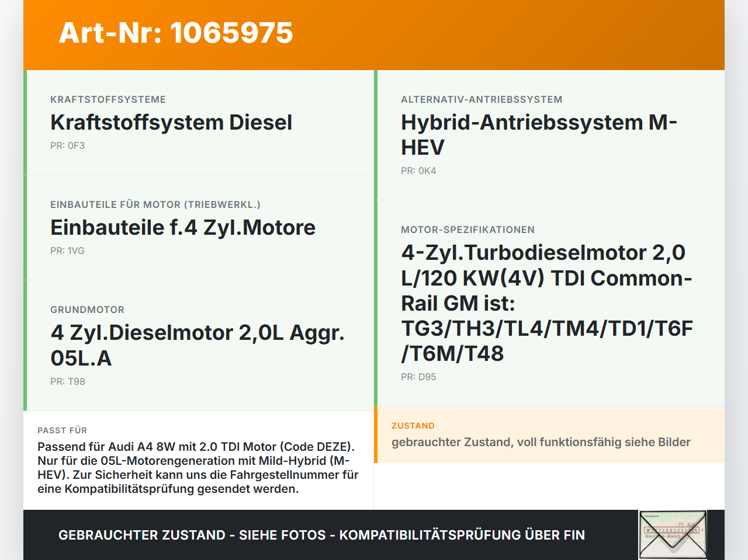Click the 4-Zyl.Turbodieselmotor specification text

point(547,303)
